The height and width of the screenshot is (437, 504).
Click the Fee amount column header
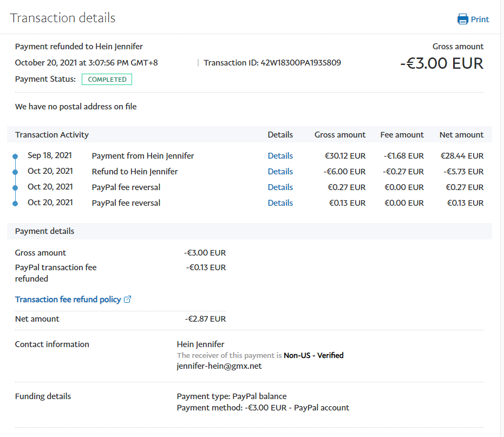pyautogui.click(x=402, y=135)
